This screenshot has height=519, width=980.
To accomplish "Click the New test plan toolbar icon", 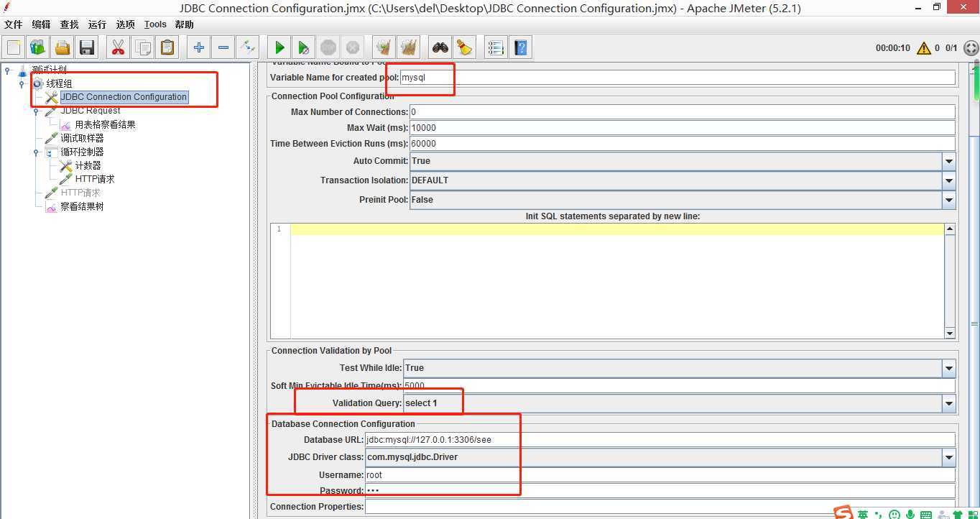I will [x=14, y=47].
